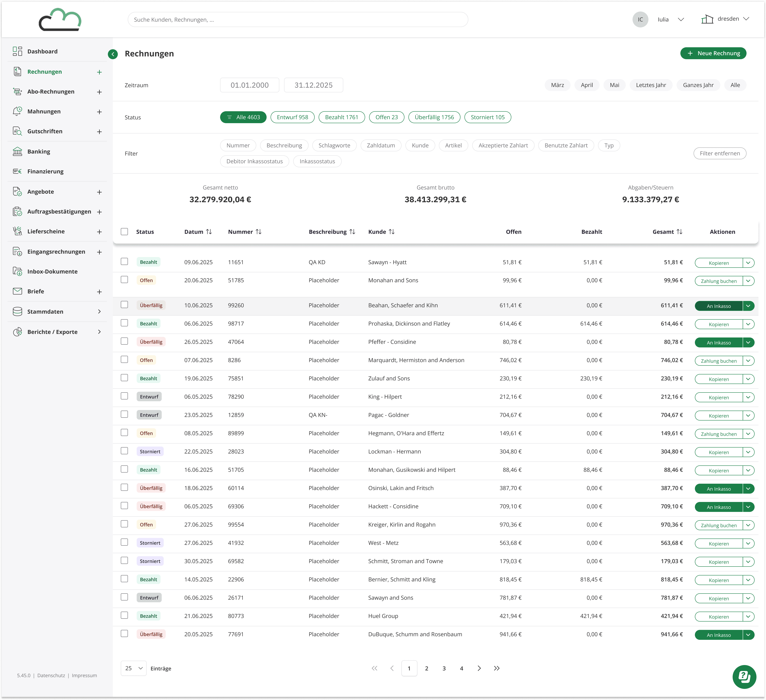766x700 pixels.
Task: Click the Datenschutz footer link
Action: pos(51,676)
